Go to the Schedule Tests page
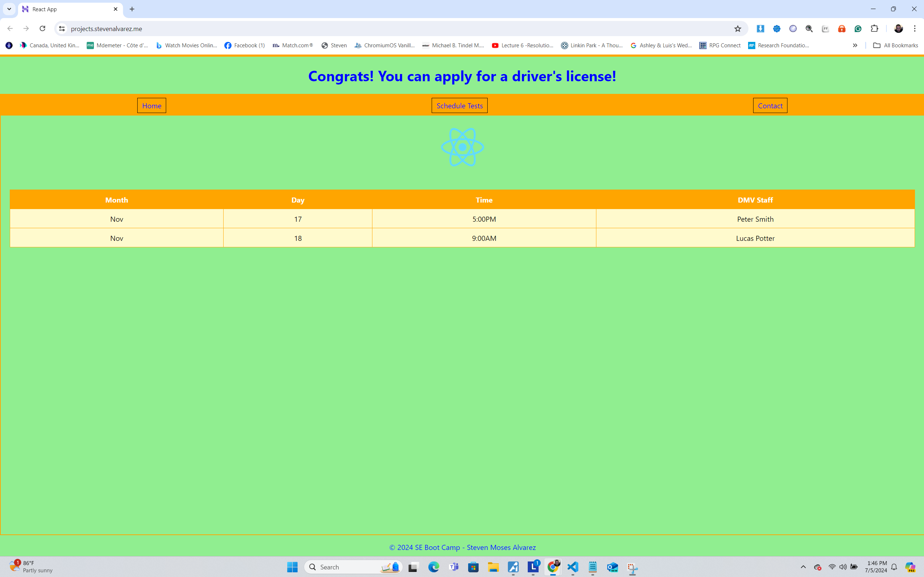The height and width of the screenshot is (577, 924). coord(459,106)
